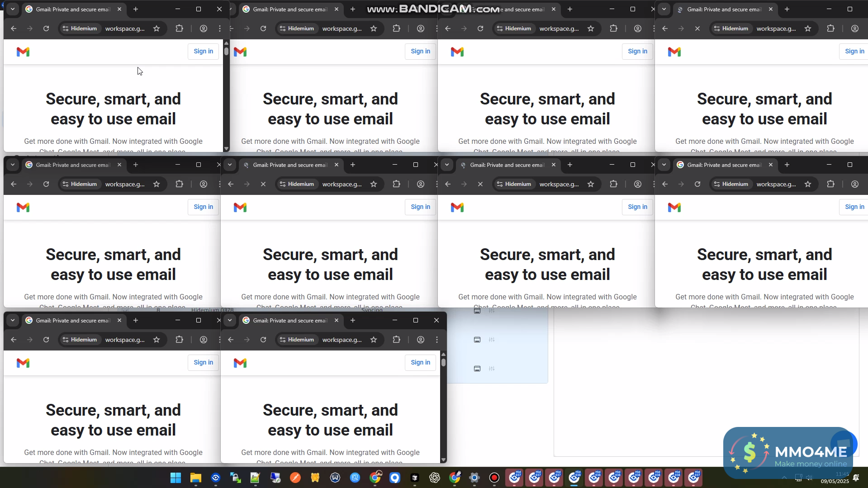Reload the page in top-row first window
The height and width of the screenshot is (488, 868).
coord(46,28)
